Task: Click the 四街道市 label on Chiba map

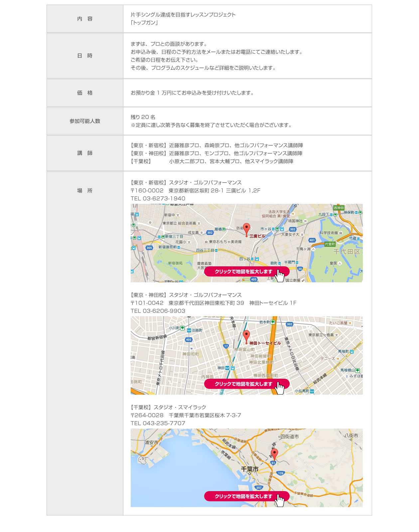Action: coord(289,437)
